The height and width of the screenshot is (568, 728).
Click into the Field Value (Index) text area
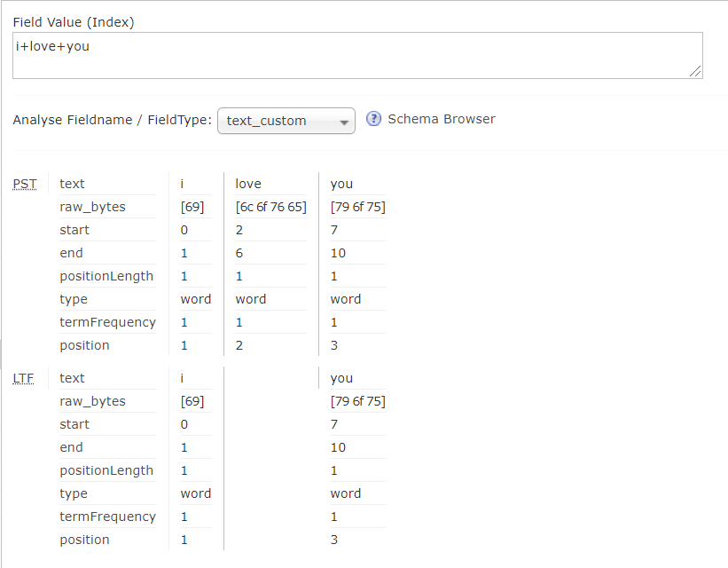click(355, 55)
